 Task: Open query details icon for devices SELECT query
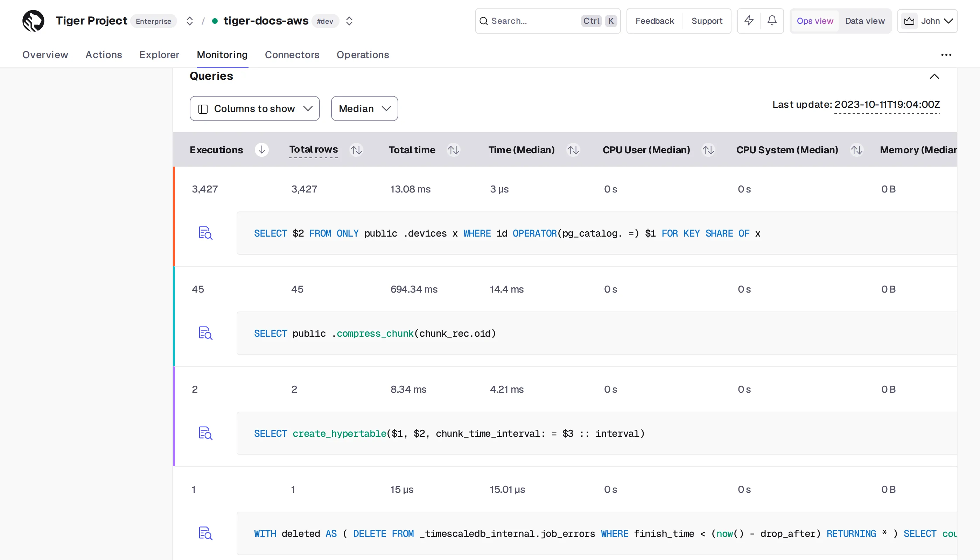205,233
